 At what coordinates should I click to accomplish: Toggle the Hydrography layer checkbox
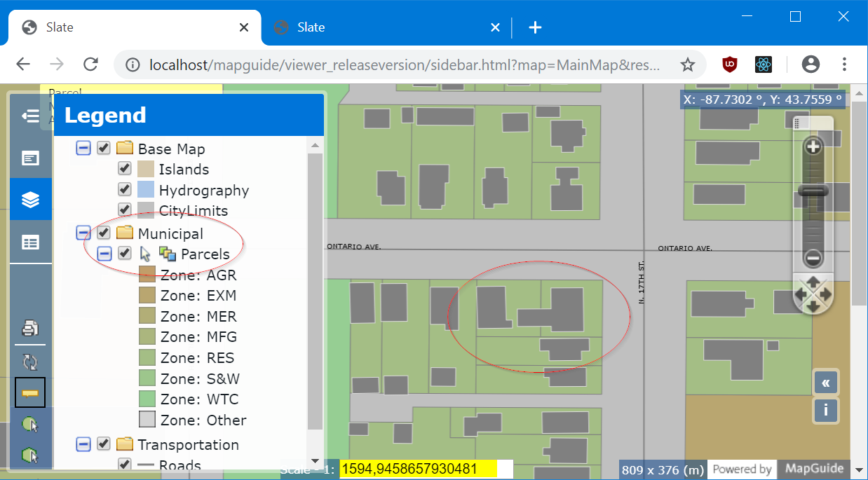point(124,189)
